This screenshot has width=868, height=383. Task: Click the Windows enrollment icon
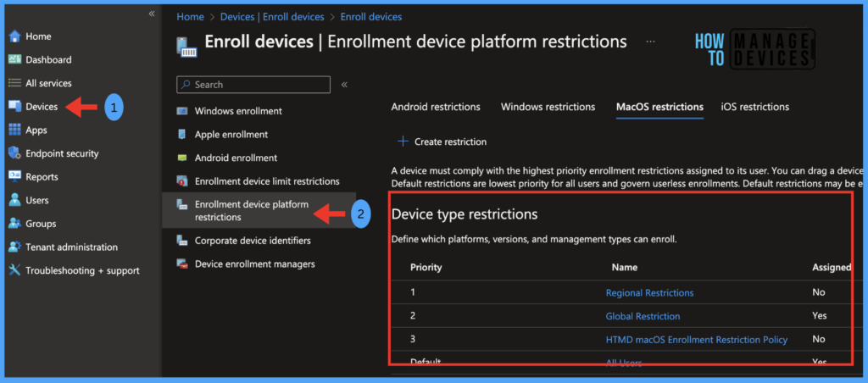182,111
